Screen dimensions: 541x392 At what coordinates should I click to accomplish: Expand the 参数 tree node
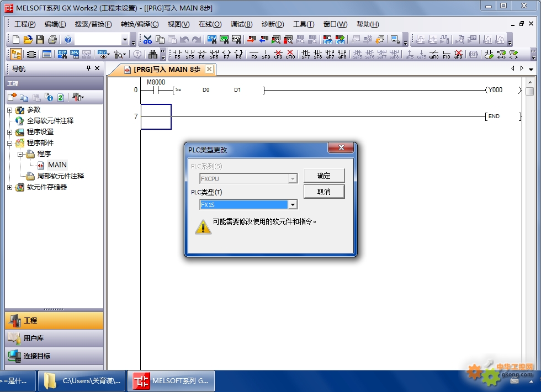tap(10, 110)
